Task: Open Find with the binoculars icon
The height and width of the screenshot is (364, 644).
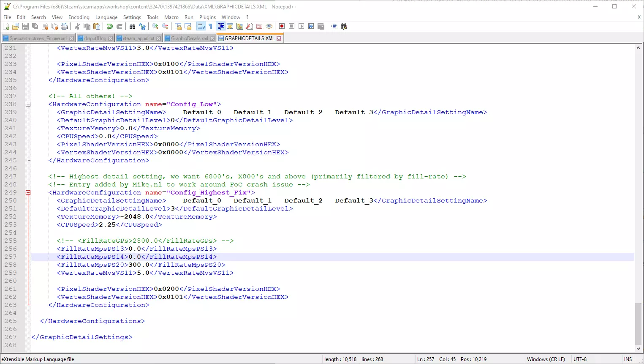Action: (132, 26)
